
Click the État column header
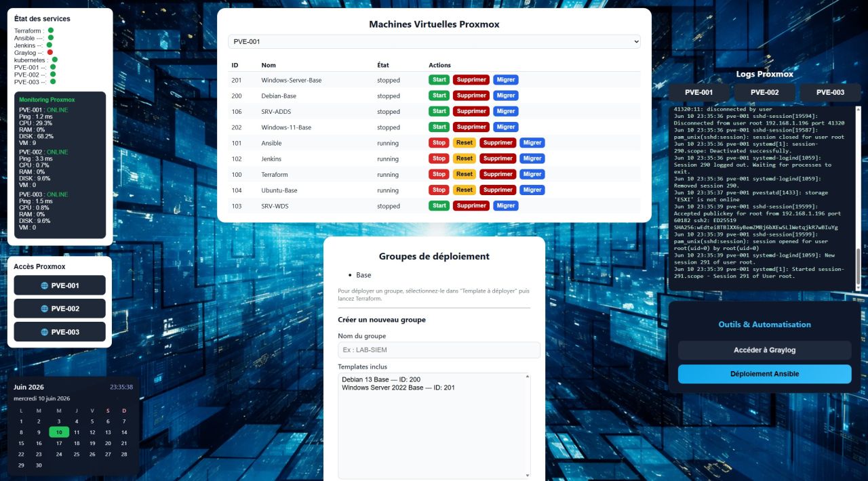tap(383, 65)
